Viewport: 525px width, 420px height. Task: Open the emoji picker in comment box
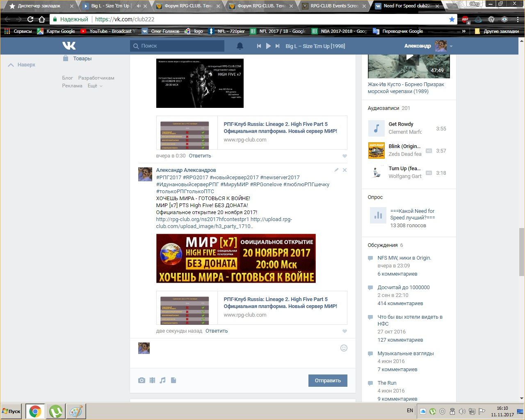(344, 348)
